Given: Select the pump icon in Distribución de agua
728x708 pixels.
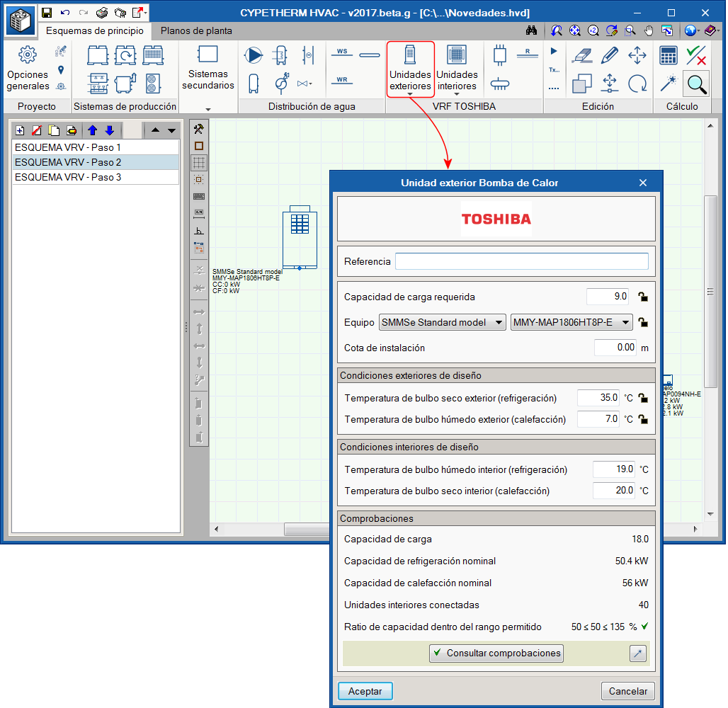Looking at the screenshot, I should point(253,55).
